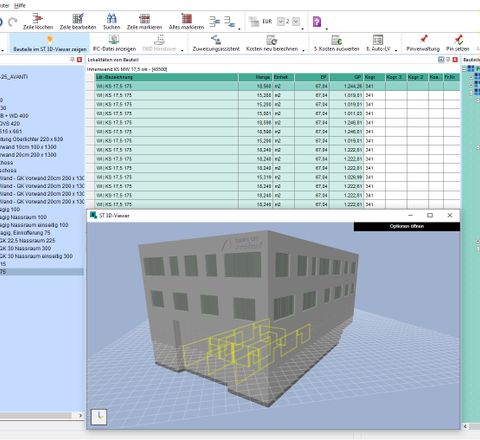Click Bauteile im ST 3D-Viewer zeigen
The image size is (480, 440).
point(50,44)
